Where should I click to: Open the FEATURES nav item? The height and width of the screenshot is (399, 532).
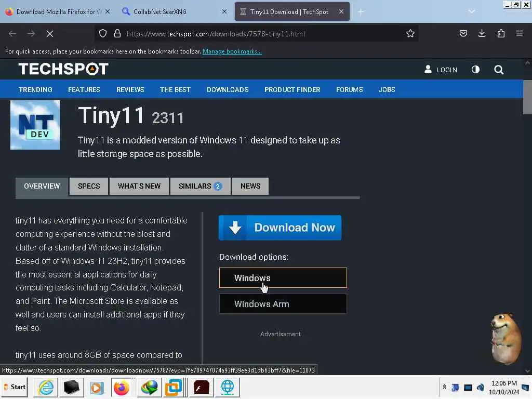(x=84, y=89)
